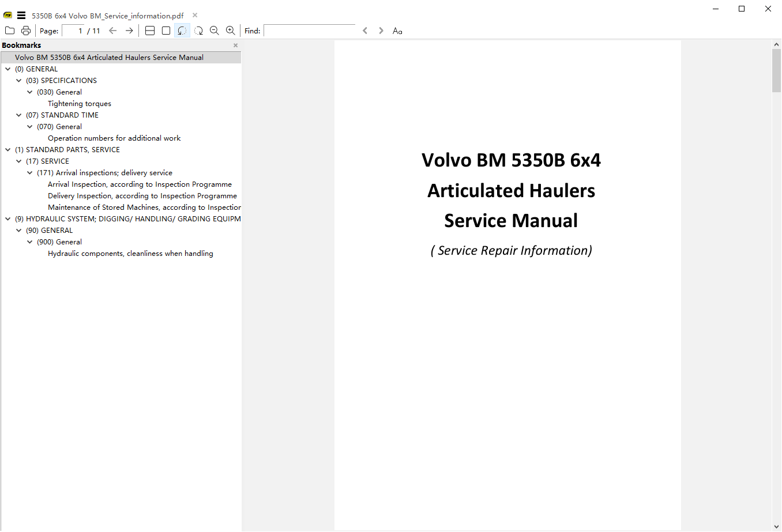Open the hamburger menu
782x532 pixels.
point(21,16)
